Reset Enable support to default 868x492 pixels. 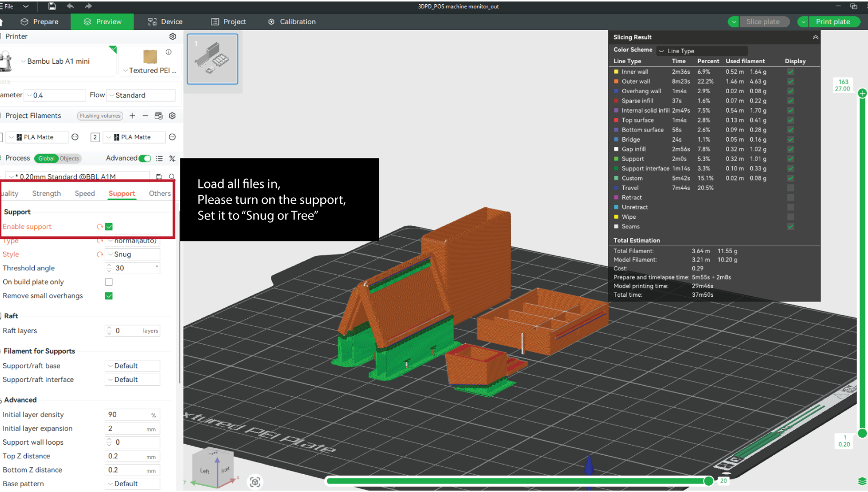pyautogui.click(x=99, y=227)
